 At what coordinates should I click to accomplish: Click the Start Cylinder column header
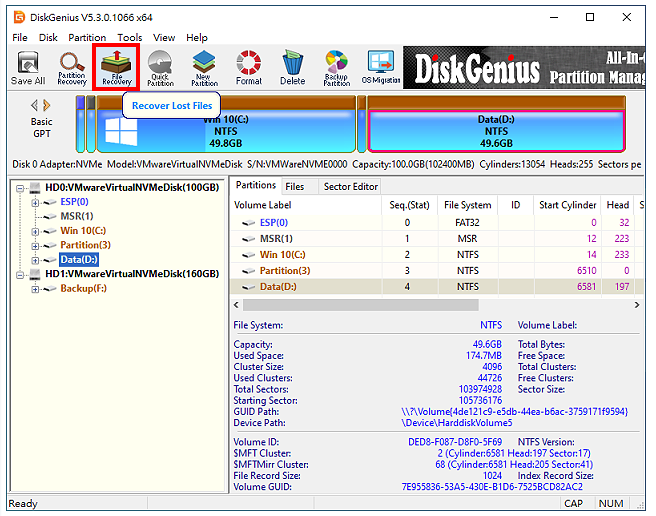pyautogui.click(x=567, y=205)
